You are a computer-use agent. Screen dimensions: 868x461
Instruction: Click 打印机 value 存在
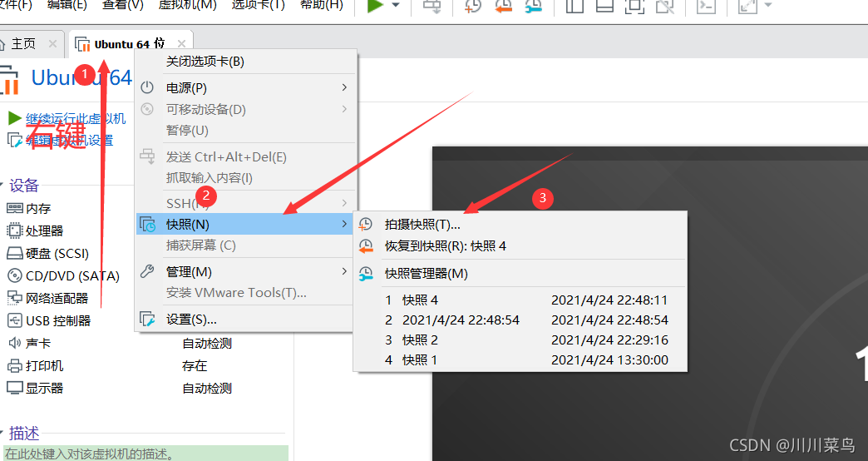point(195,365)
